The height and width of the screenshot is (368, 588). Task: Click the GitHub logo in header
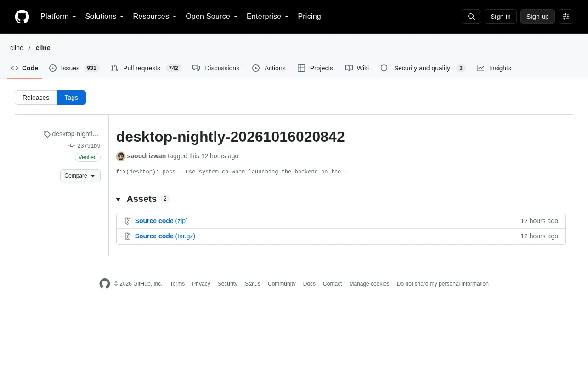22,17
